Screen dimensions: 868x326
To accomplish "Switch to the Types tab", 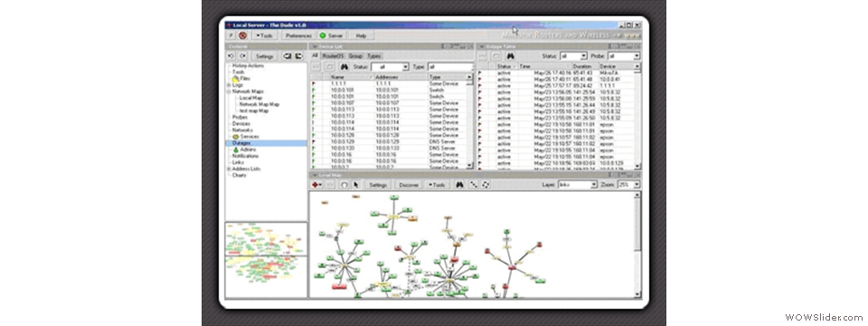I will (x=374, y=56).
